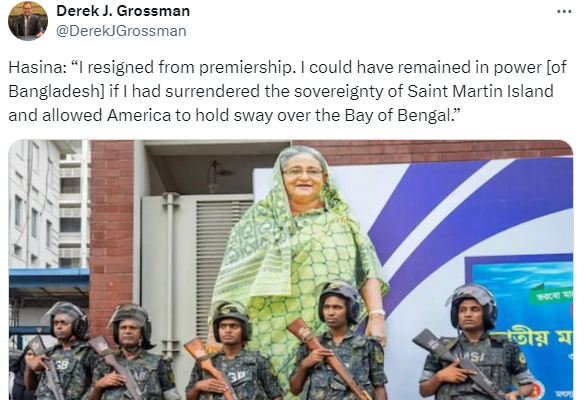The width and height of the screenshot is (586, 400).
Task: Open the Derek J. Grossman display name
Action: (123, 11)
